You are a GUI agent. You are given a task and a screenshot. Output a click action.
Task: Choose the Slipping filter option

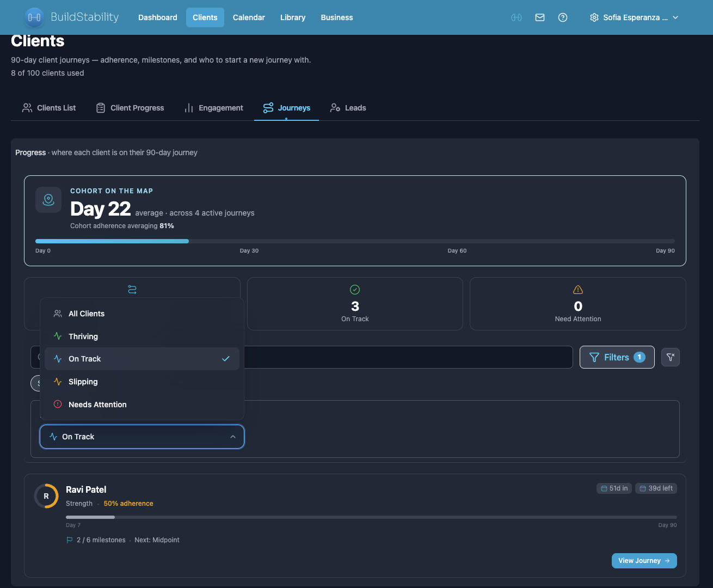click(83, 382)
